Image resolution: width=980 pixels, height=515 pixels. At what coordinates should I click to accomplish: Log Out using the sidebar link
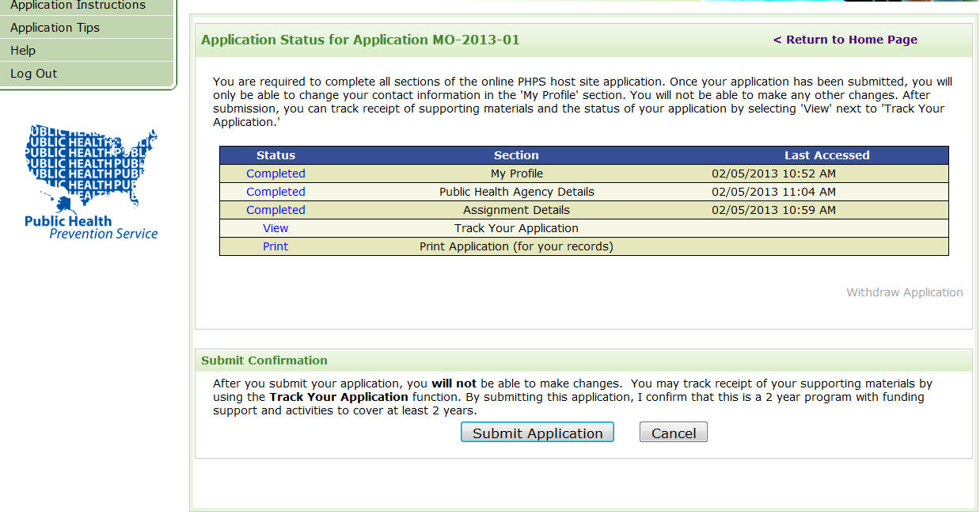click(34, 74)
